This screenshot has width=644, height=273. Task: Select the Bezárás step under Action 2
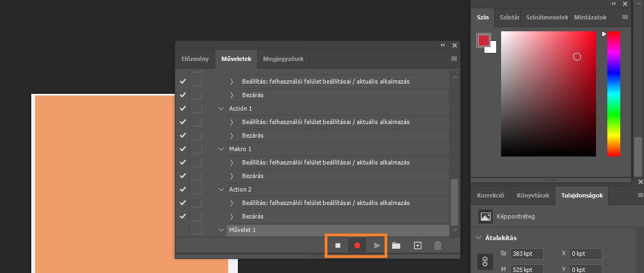(252, 216)
